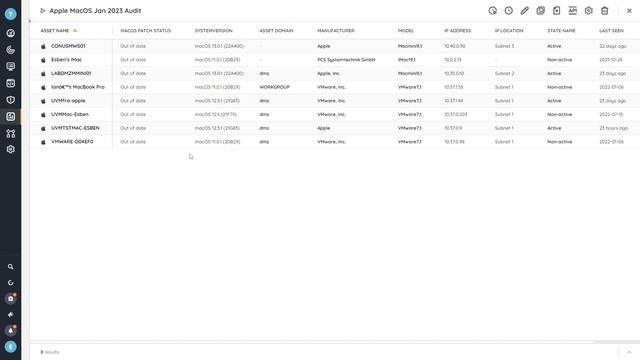Click the search magnifier in sidebar
The image size is (640, 360).
point(11,267)
